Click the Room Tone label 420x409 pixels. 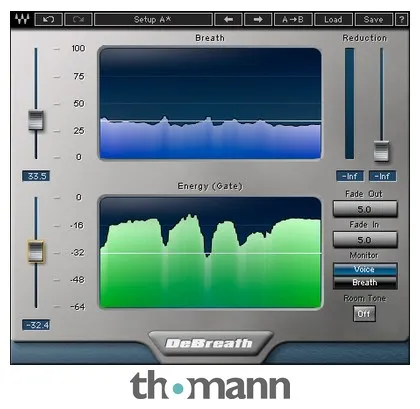click(x=364, y=298)
